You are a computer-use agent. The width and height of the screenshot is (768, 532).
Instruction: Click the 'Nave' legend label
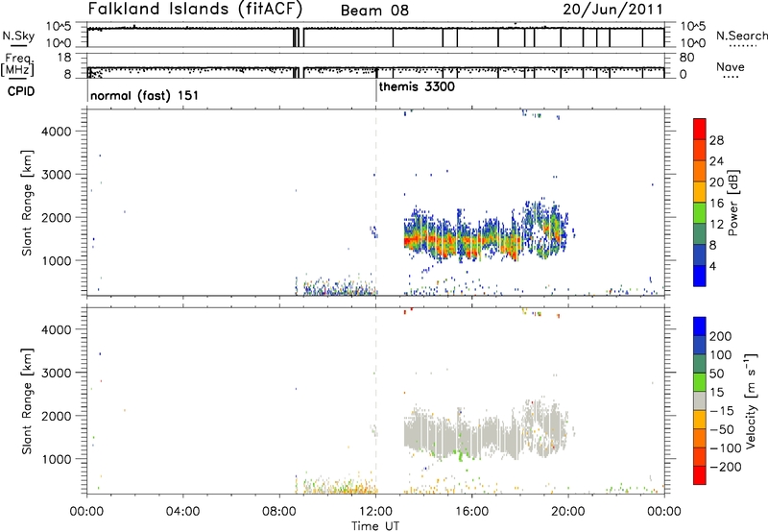click(731, 66)
